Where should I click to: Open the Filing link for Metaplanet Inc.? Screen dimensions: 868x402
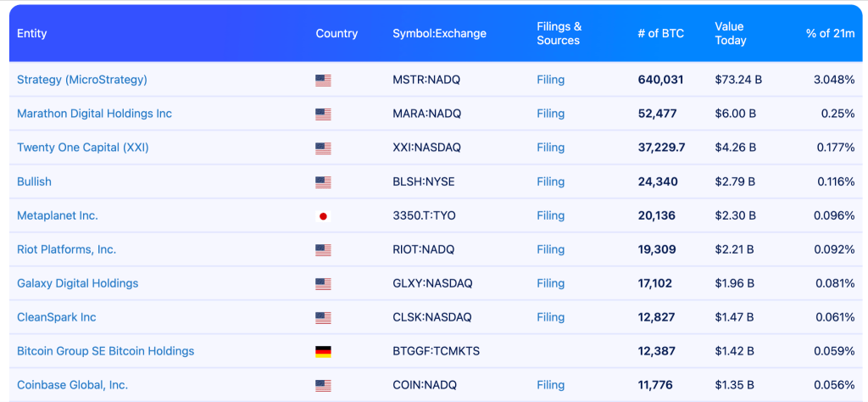[550, 215]
